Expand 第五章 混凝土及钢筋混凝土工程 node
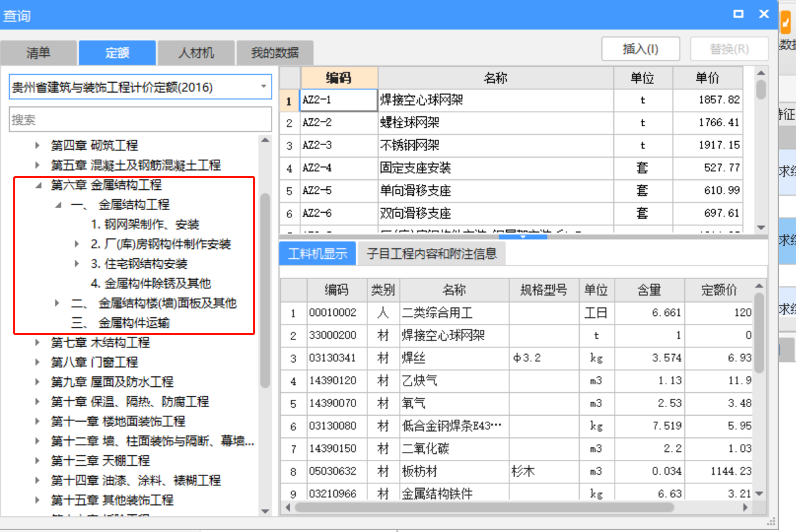Viewport: 796px width, 532px height. [37, 166]
